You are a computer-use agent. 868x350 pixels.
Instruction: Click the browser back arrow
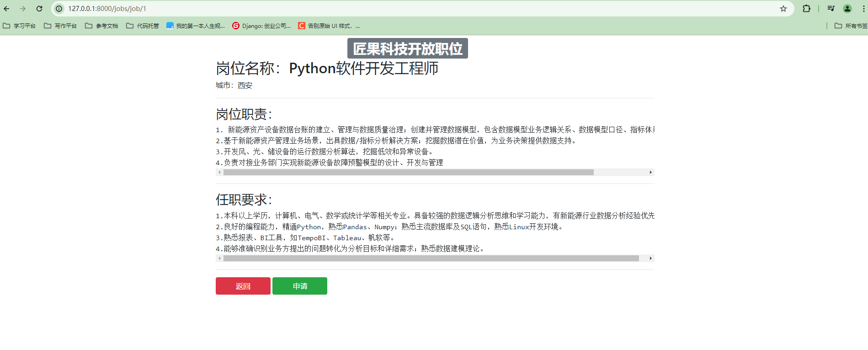6,9
